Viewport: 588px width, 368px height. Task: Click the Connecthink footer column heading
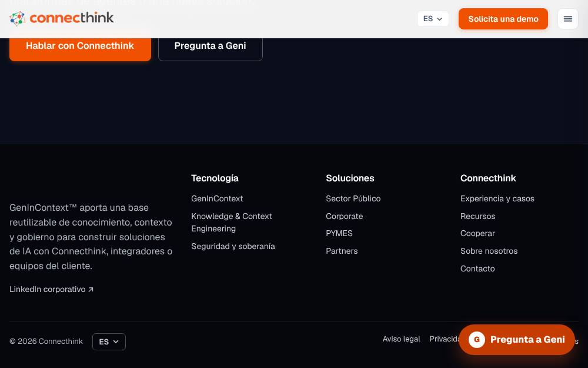click(488, 178)
